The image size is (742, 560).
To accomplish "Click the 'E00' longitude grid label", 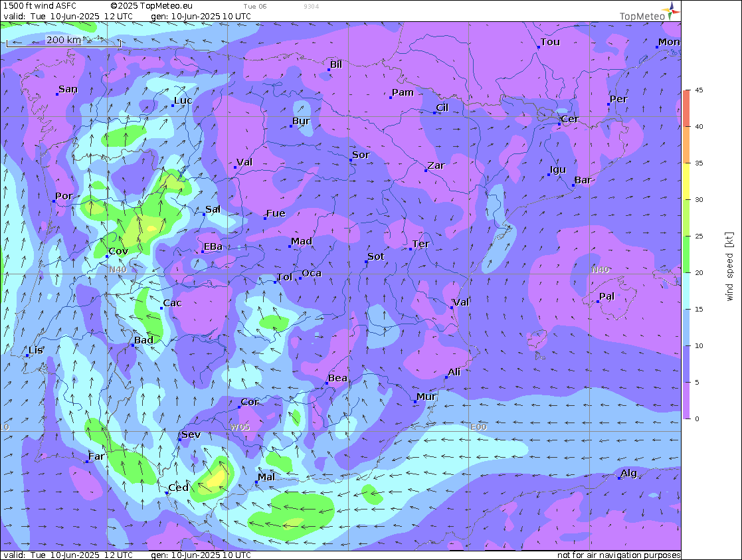I will pyautogui.click(x=478, y=427).
